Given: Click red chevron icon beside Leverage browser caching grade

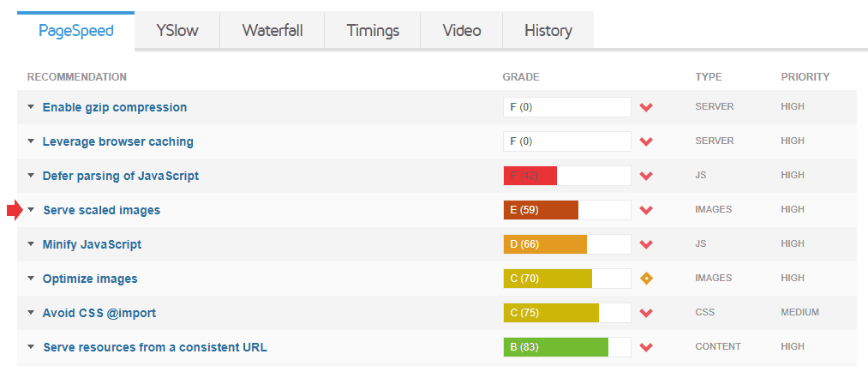Looking at the screenshot, I should (646, 141).
